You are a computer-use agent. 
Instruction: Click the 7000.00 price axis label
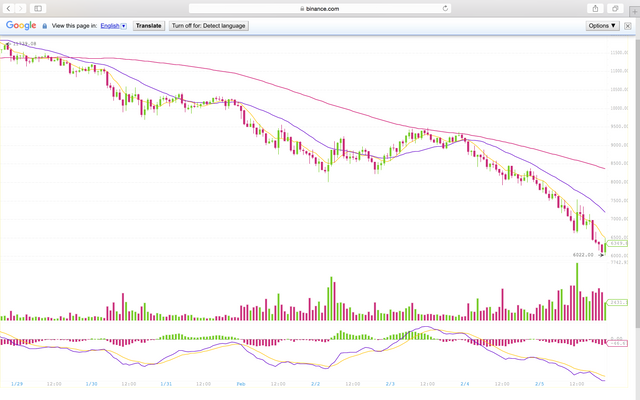coord(619,219)
